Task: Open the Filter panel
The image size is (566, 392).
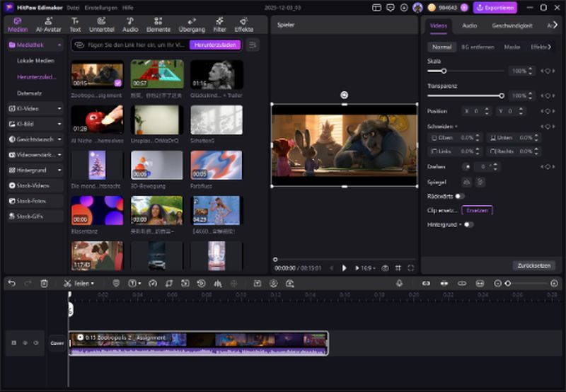Action: point(219,25)
